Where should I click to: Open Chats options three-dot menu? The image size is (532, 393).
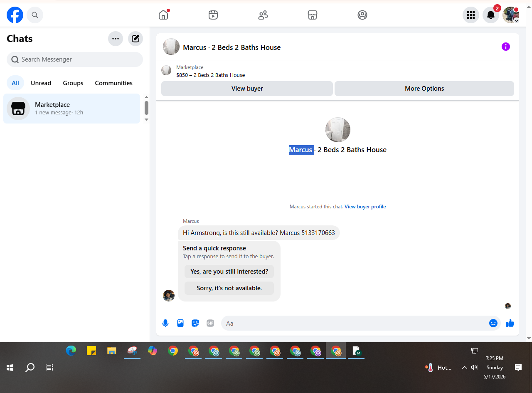116,39
